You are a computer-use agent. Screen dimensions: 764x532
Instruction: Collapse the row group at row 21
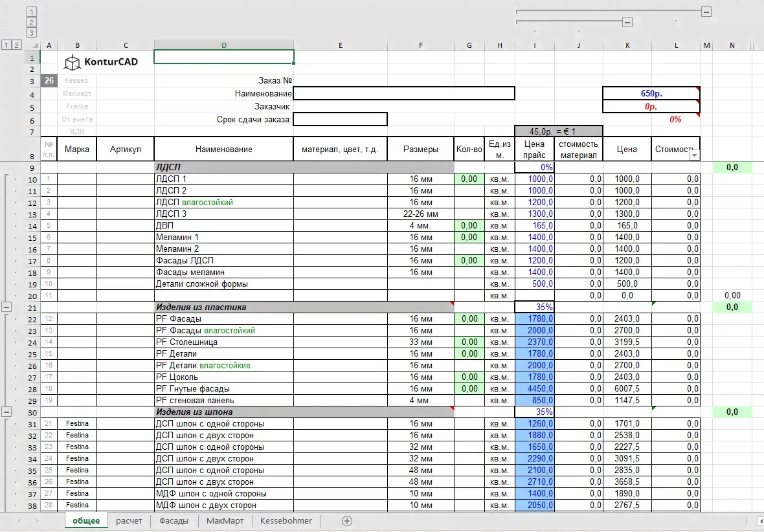[6, 307]
